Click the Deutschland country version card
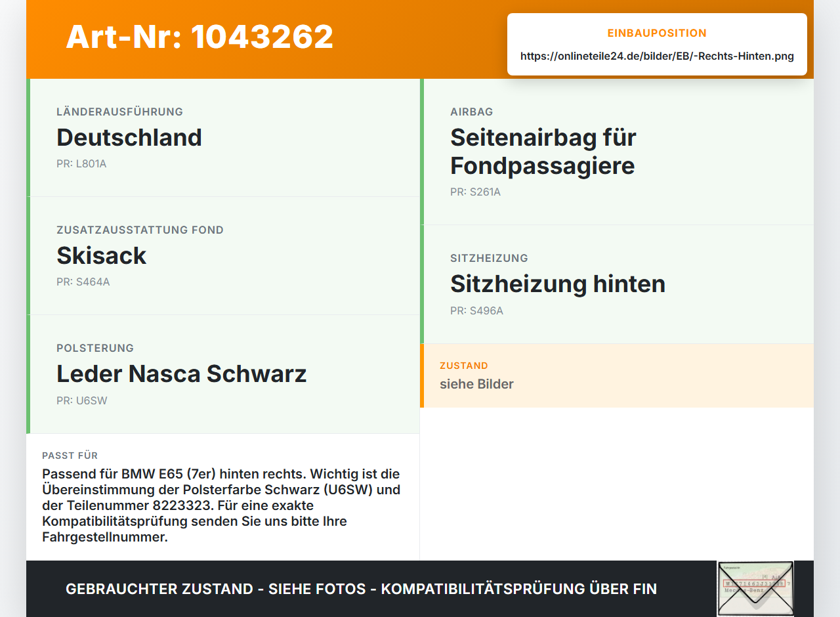Viewport: 840px width, 617px height. coord(223,138)
